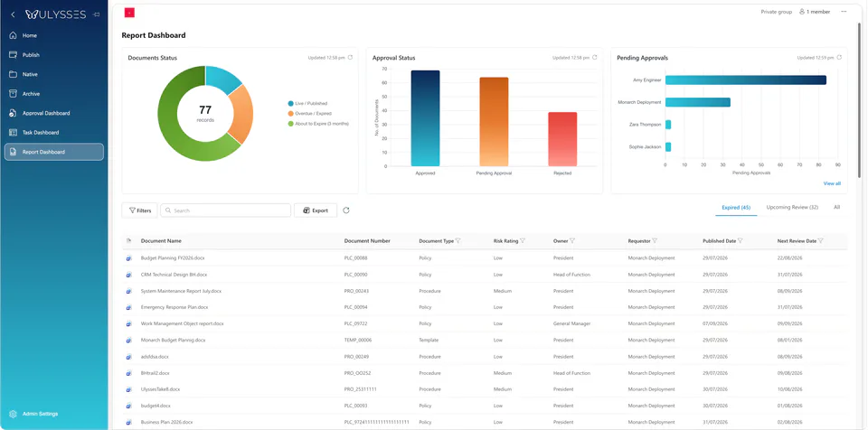
Task: Click General Manager owner cell
Action: (571, 323)
